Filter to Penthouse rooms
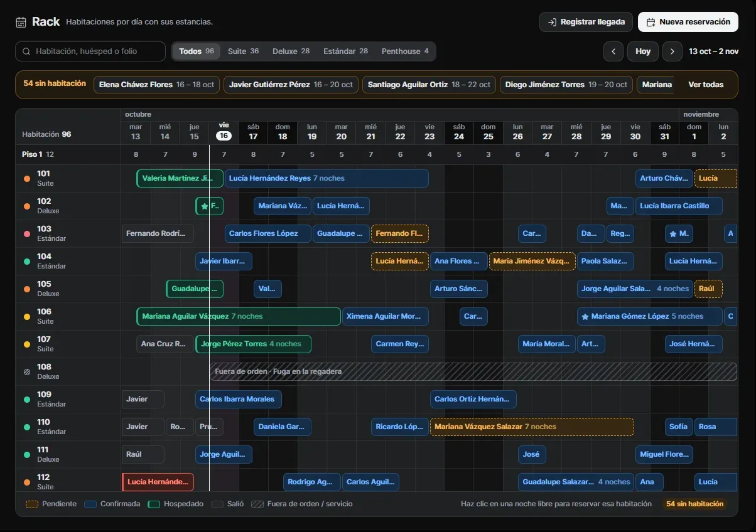 click(405, 51)
